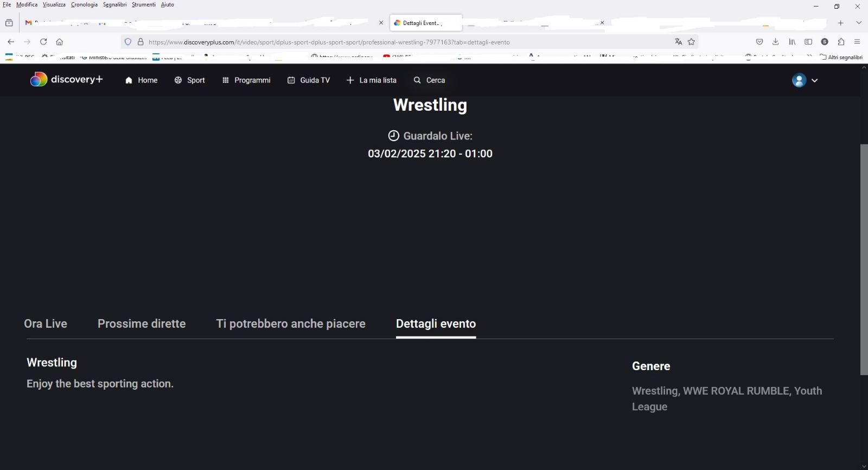The height and width of the screenshot is (470, 868).
Task: Reload the page with the refresh icon
Action: tap(43, 42)
